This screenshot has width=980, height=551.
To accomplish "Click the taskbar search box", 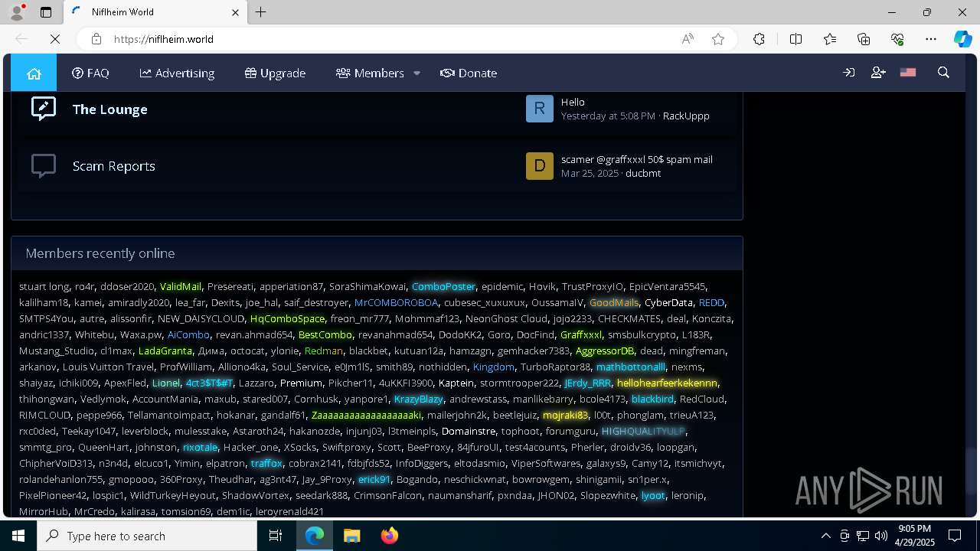I will [x=147, y=536].
